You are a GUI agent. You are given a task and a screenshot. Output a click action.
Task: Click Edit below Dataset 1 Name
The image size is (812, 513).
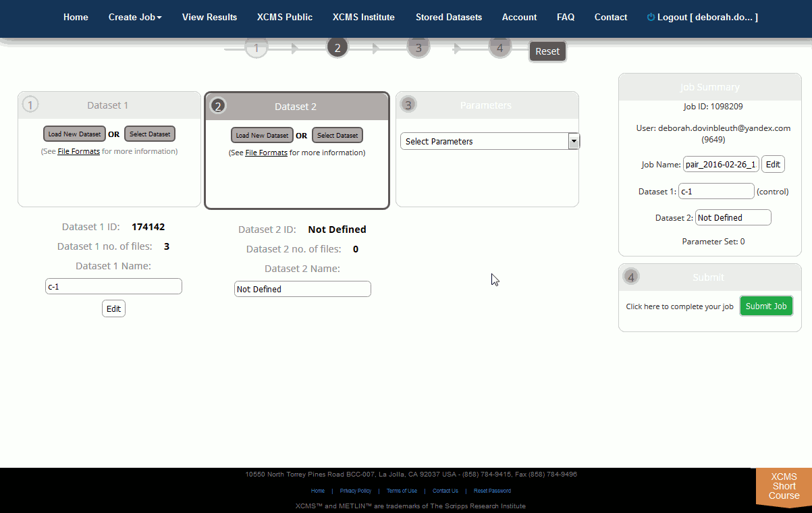click(x=113, y=308)
